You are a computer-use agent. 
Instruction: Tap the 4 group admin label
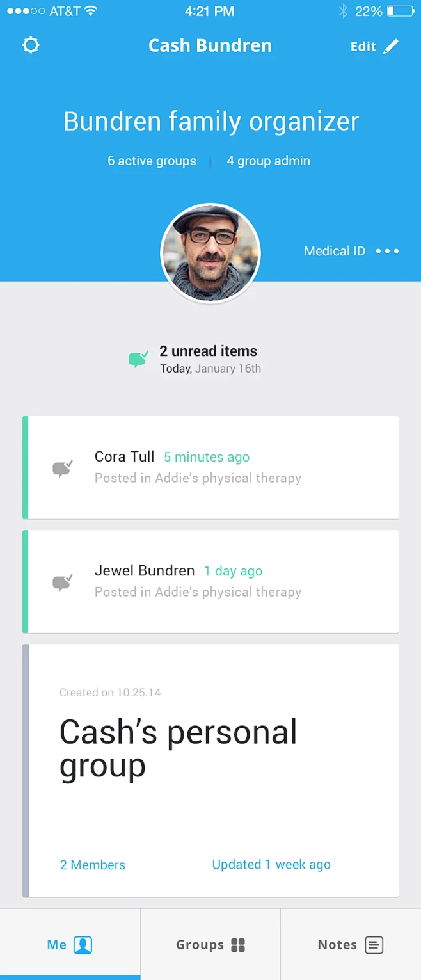(269, 161)
